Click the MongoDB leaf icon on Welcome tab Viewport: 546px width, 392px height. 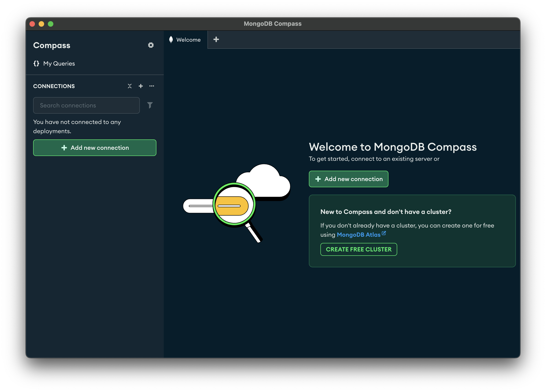pyautogui.click(x=171, y=40)
